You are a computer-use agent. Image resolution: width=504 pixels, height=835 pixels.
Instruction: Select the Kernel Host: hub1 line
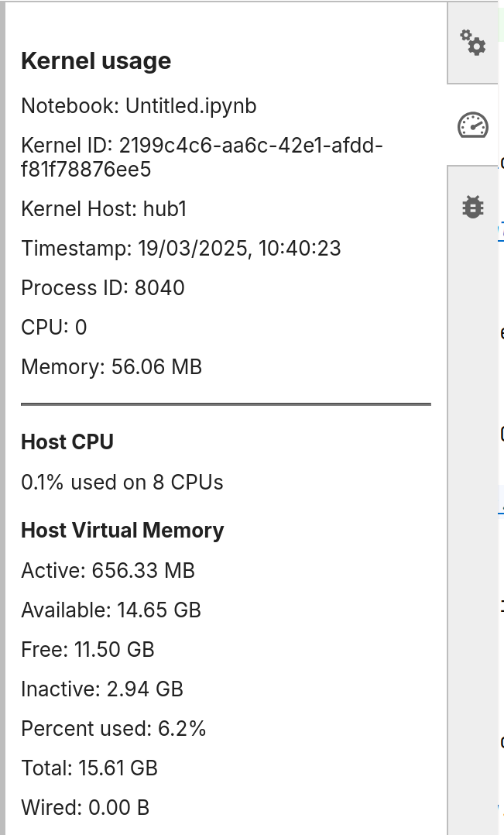pos(104,209)
